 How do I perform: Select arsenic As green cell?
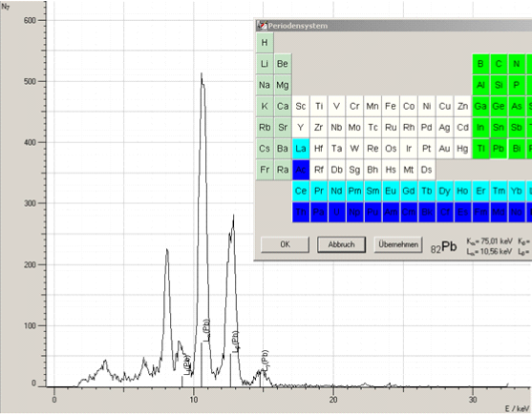(517, 107)
